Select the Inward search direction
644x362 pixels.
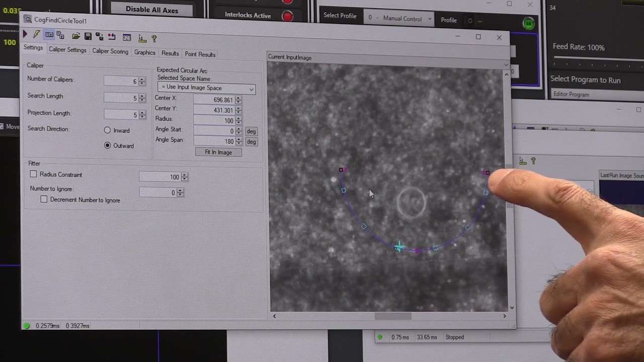click(x=107, y=130)
